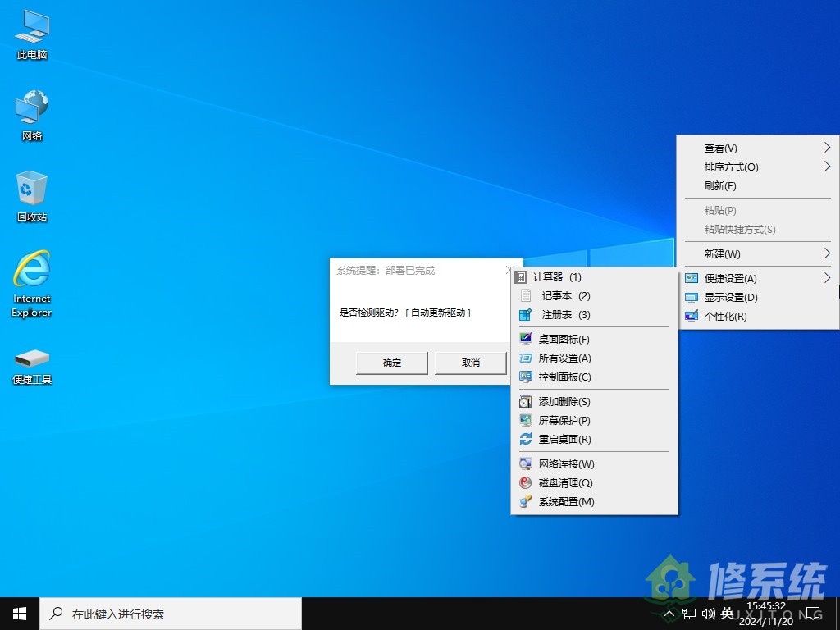Open the 此电脑 desktop icon
The width and height of the screenshot is (840, 630).
[x=32, y=34]
